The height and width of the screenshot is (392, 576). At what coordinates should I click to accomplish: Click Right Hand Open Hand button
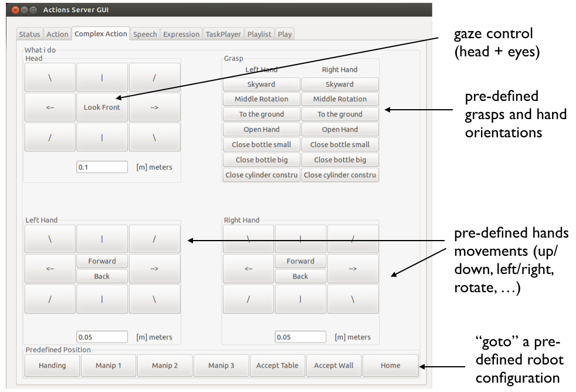click(x=340, y=129)
